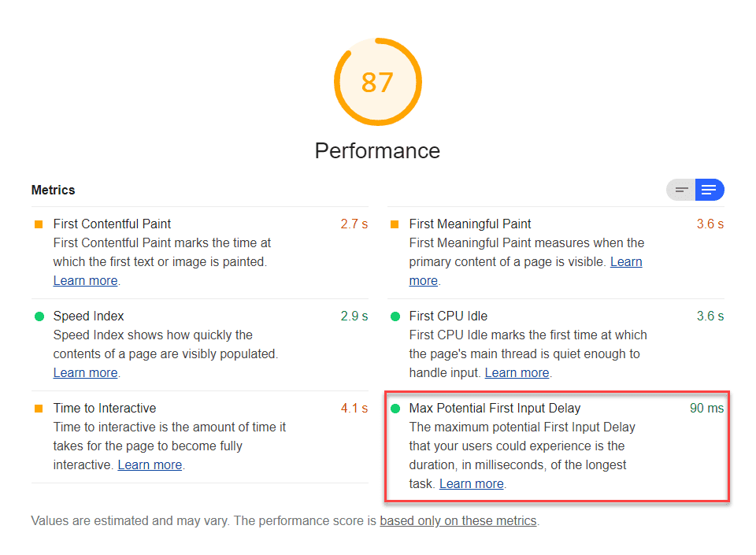This screenshot has height=555, width=756.
Task: Click the orange square beside Time to Interactive
Action: (38, 408)
